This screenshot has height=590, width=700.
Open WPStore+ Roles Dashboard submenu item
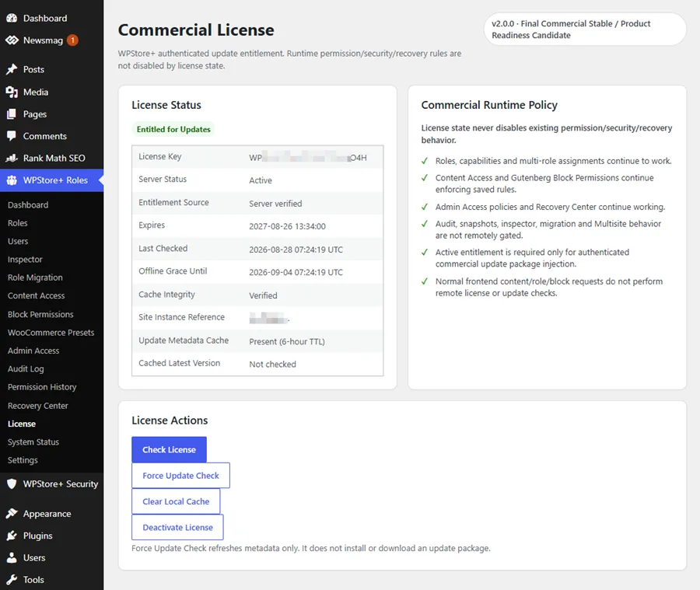(28, 205)
